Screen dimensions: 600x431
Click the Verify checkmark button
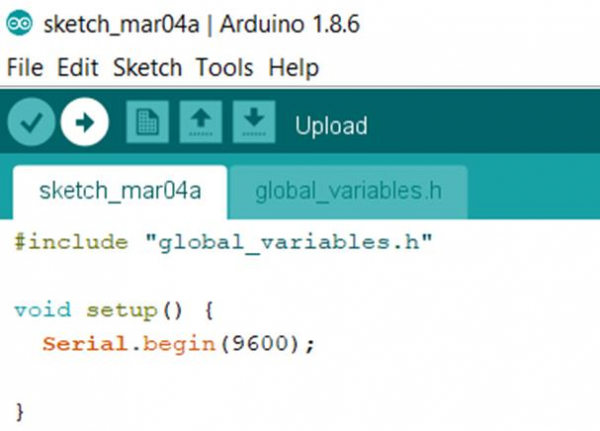(x=31, y=122)
